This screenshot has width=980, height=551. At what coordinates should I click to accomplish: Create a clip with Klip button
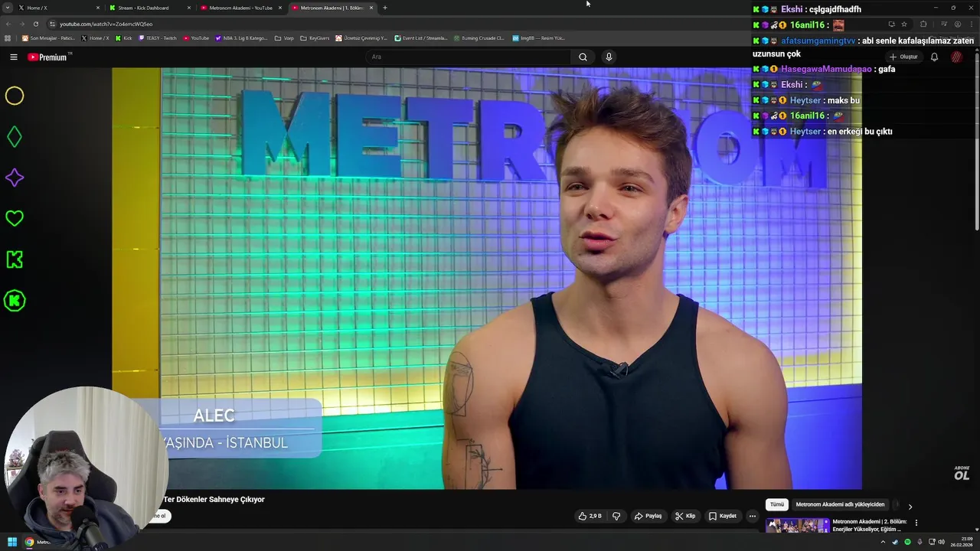(x=685, y=516)
